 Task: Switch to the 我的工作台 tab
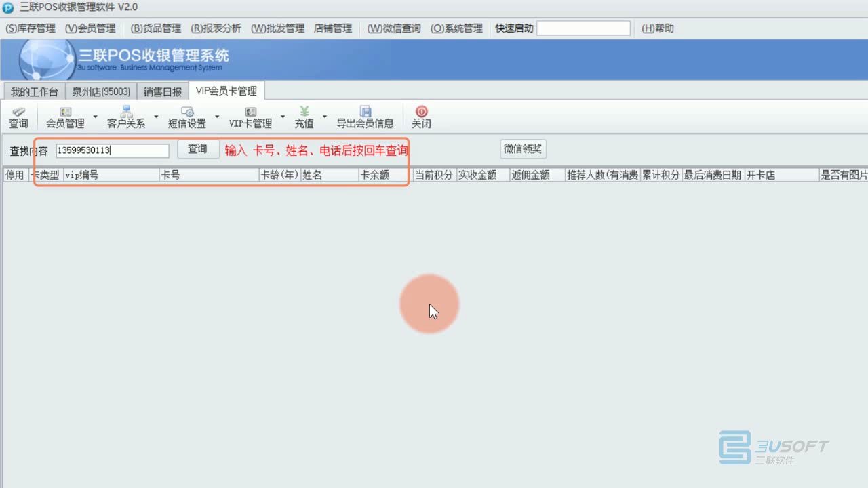click(x=35, y=91)
